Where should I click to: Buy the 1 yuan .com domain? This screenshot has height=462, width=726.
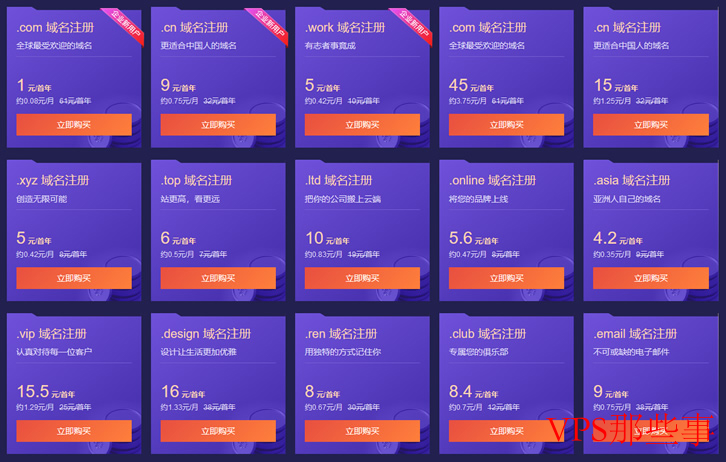point(74,125)
